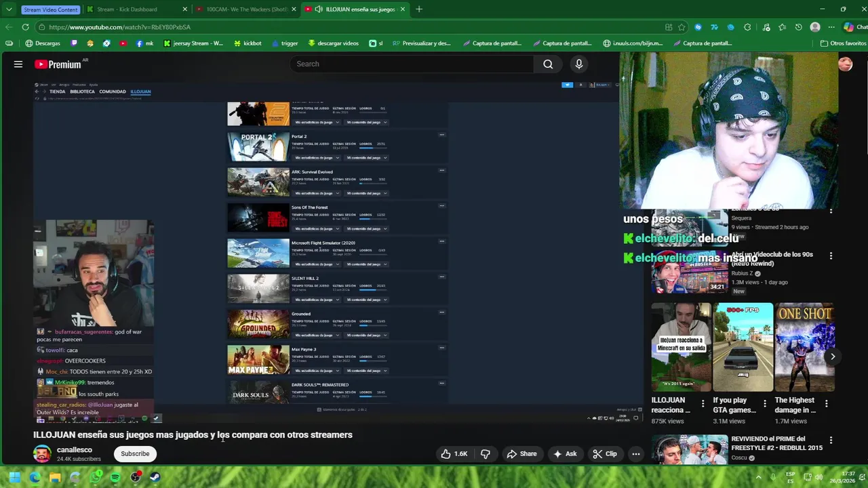This screenshot has height=488, width=868.
Task: Add this page to favorites star
Action: pyautogui.click(x=682, y=27)
